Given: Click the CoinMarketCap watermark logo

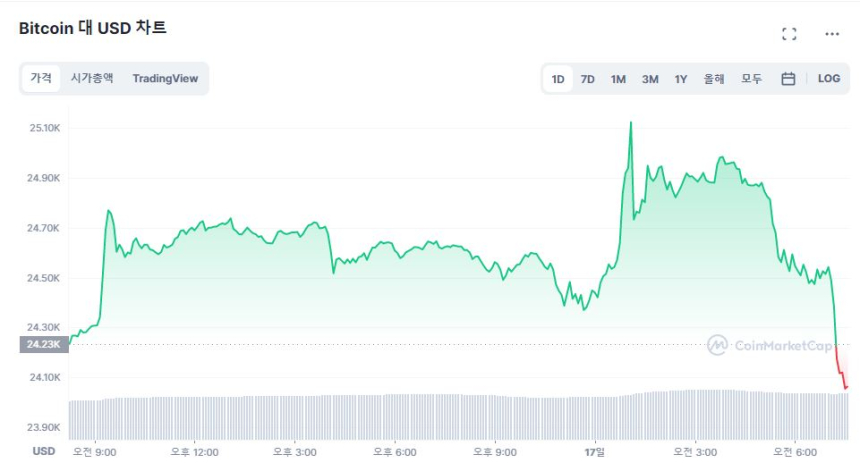Looking at the screenshot, I should tap(770, 345).
